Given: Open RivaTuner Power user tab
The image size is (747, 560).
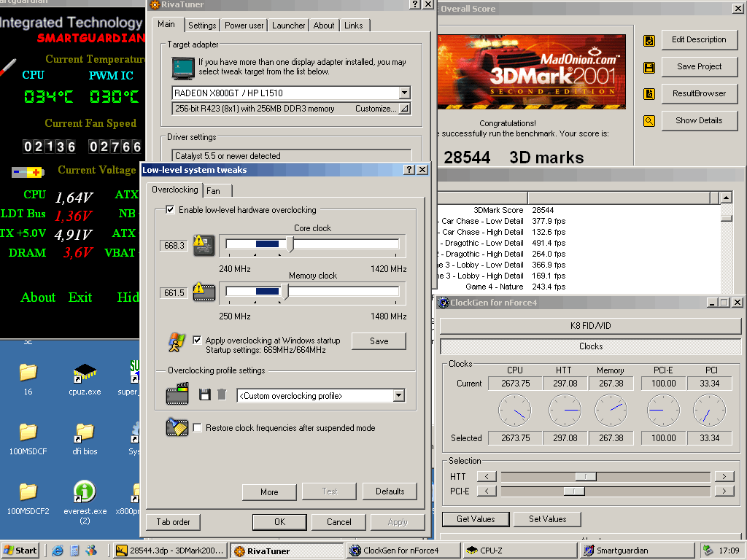Looking at the screenshot, I should pyautogui.click(x=244, y=26).
